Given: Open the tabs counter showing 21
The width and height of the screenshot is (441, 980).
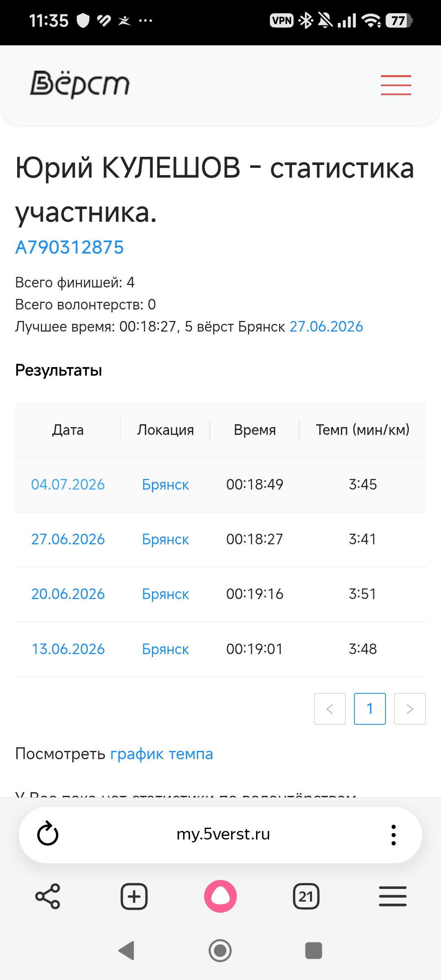Looking at the screenshot, I should [x=306, y=896].
